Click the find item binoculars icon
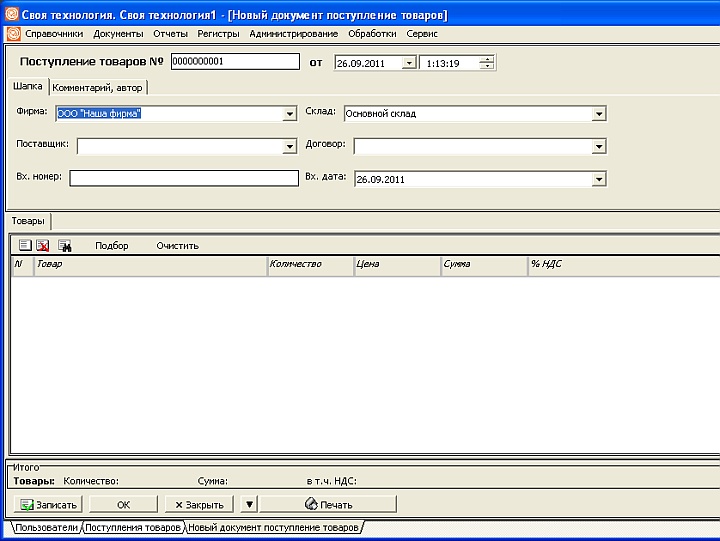This screenshot has width=720, height=541. coord(64,245)
